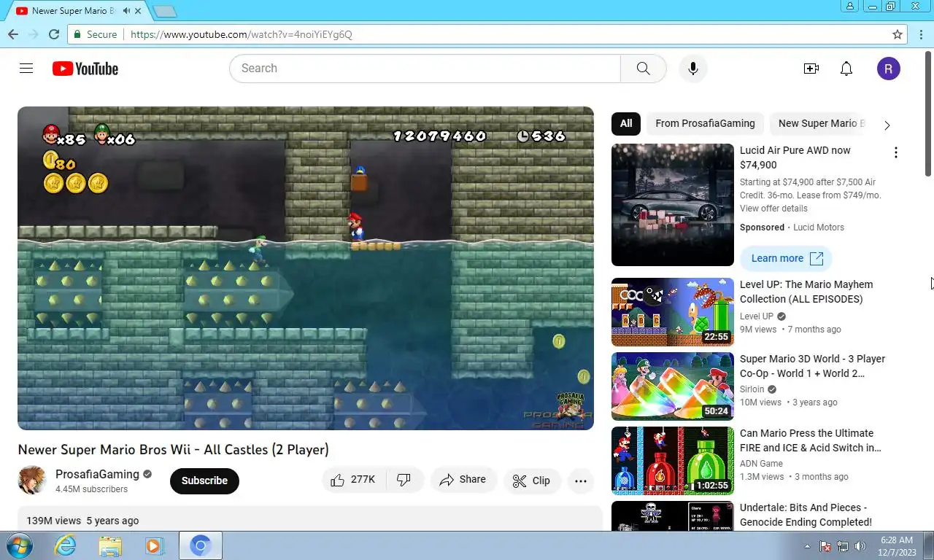934x560 pixels.
Task: Open a new browser tab
Action: (166, 12)
